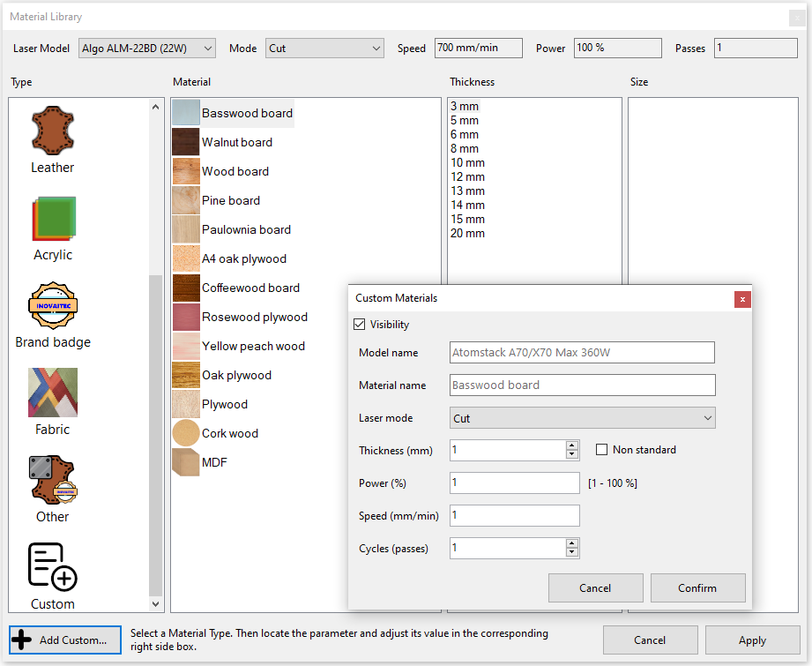Viewport: 812px width, 666px height.
Task: Select the Cork wood material icon
Action: point(186,433)
